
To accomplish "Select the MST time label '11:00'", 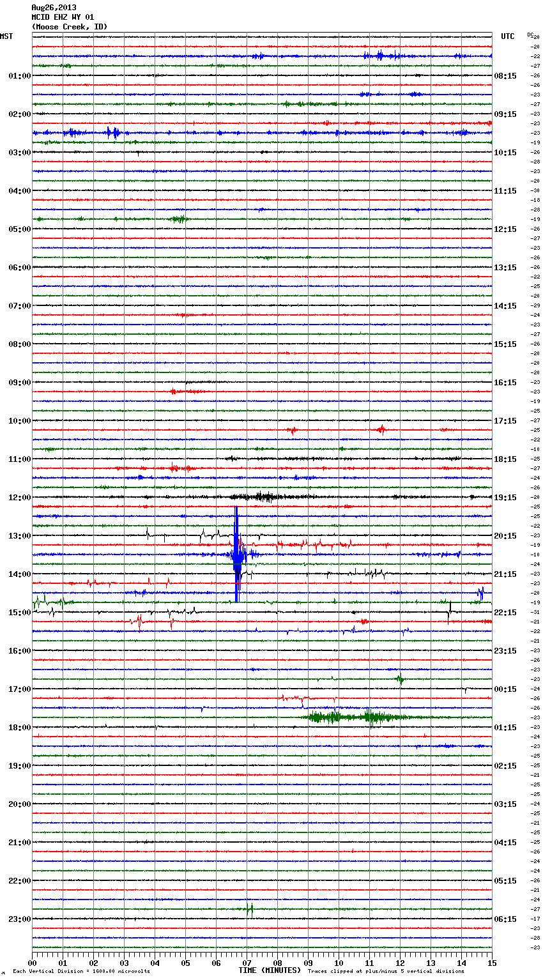I will coord(19,459).
